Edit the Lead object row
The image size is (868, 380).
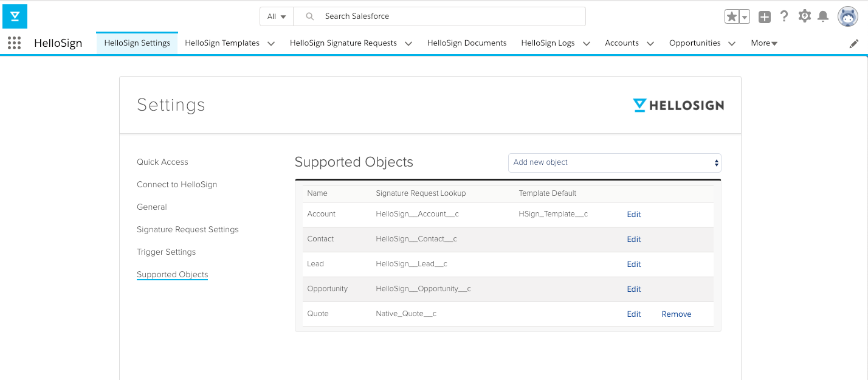click(x=634, y=264)
